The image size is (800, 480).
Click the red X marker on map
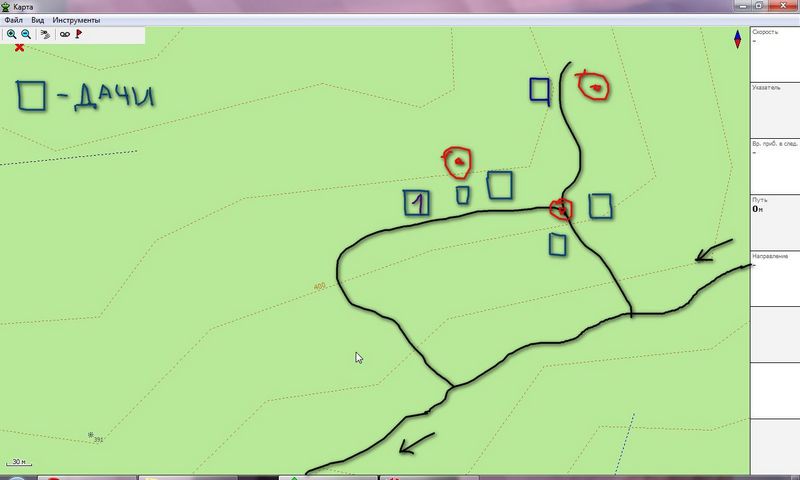tap(19, 47)
